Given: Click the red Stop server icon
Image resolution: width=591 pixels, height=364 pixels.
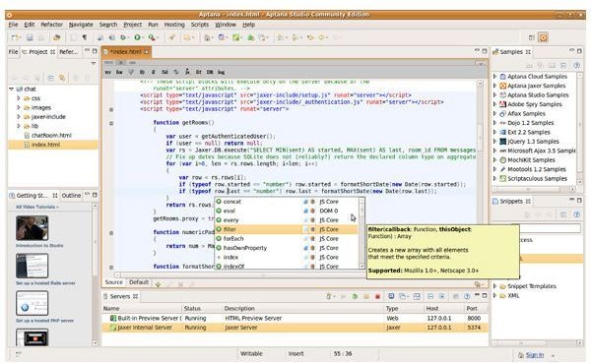Looking at the screenshot, I should coord(377,297).
